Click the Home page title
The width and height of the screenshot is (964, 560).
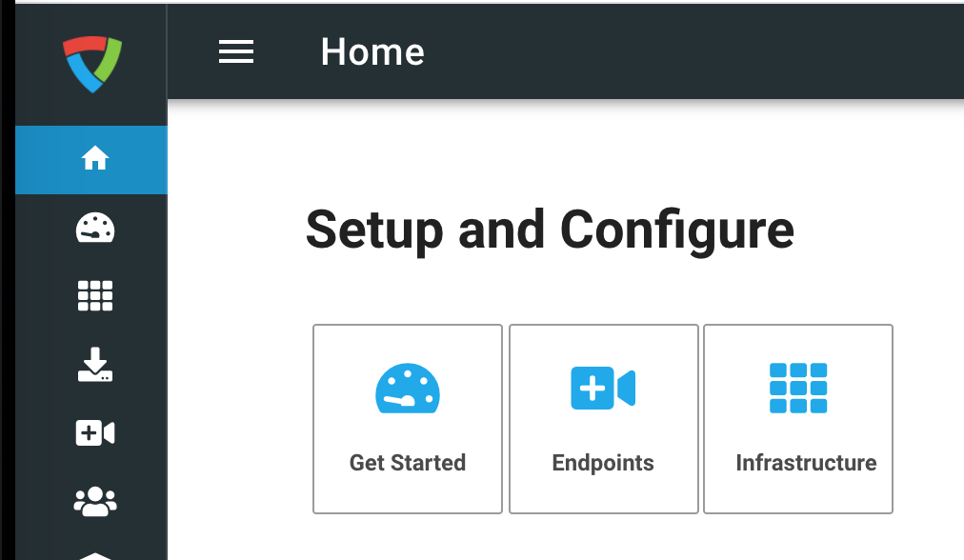click(x=372, y=51)
